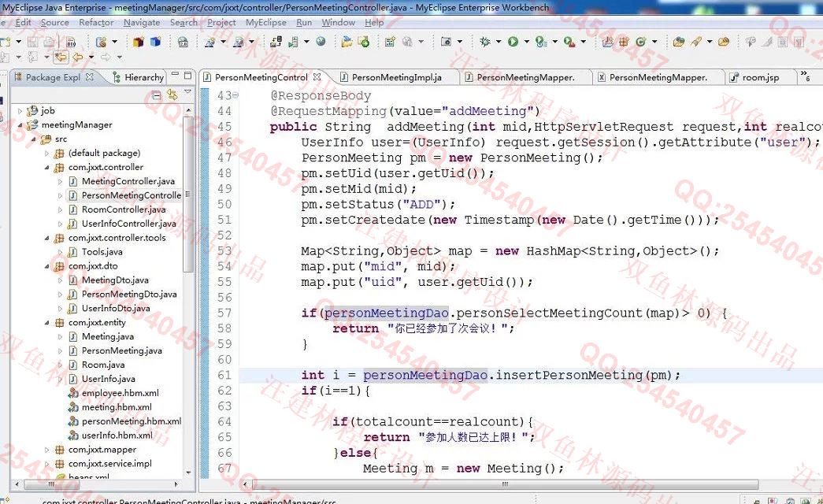Click the globe browser toolbar icon
823x504 pixels.
pyautogui.click(x=321, y=42)
